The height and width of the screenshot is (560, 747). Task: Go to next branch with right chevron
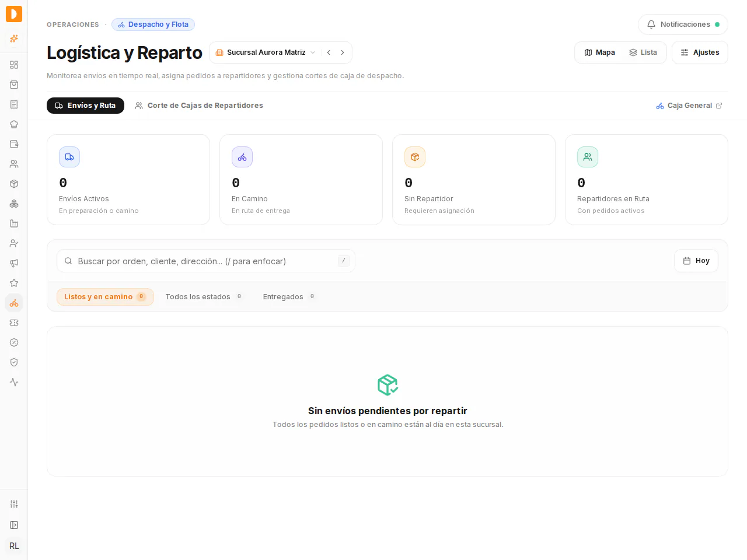tap(343, 52)
